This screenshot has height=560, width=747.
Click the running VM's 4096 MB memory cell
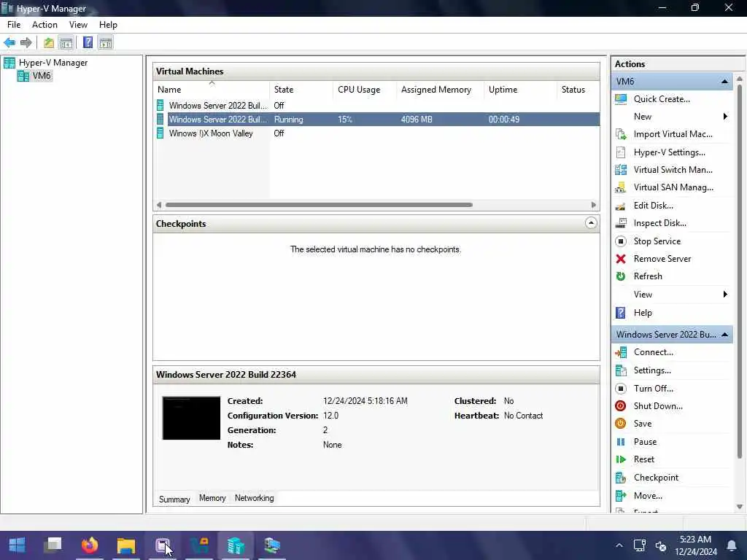[x=417, y=120]
